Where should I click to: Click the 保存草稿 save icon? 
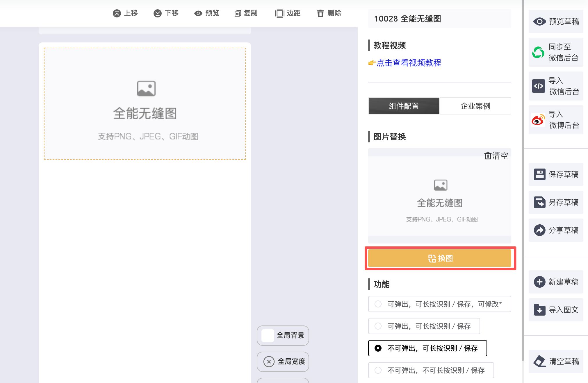pyautogui.click(x=539, y=174)
